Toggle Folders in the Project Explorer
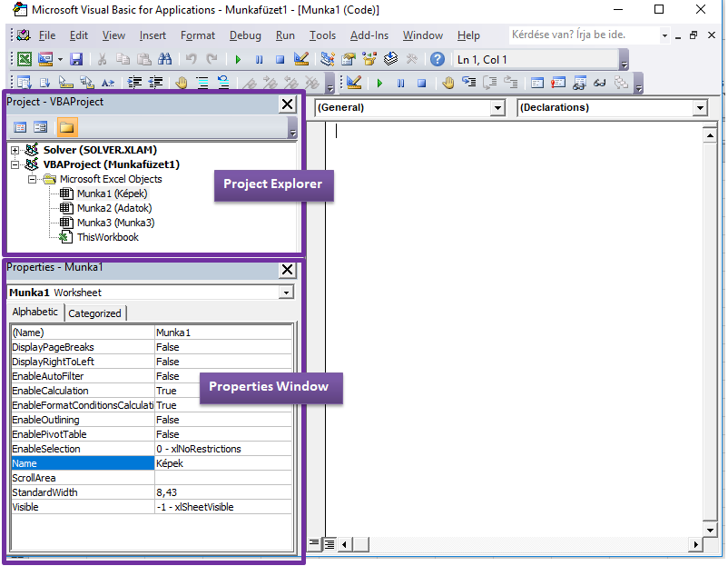 (x=67, y=127)
